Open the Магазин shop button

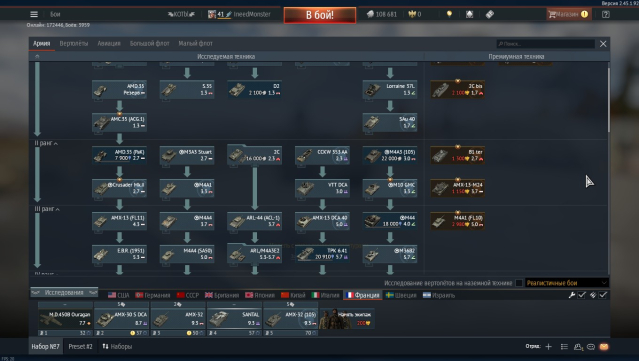(568, 14)
